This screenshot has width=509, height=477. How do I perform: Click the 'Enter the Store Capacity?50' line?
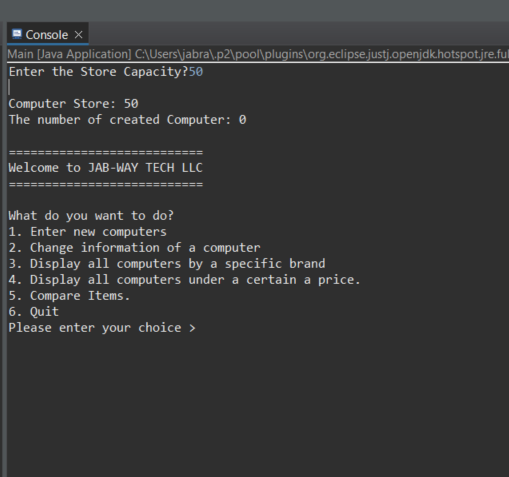point(106,72)
